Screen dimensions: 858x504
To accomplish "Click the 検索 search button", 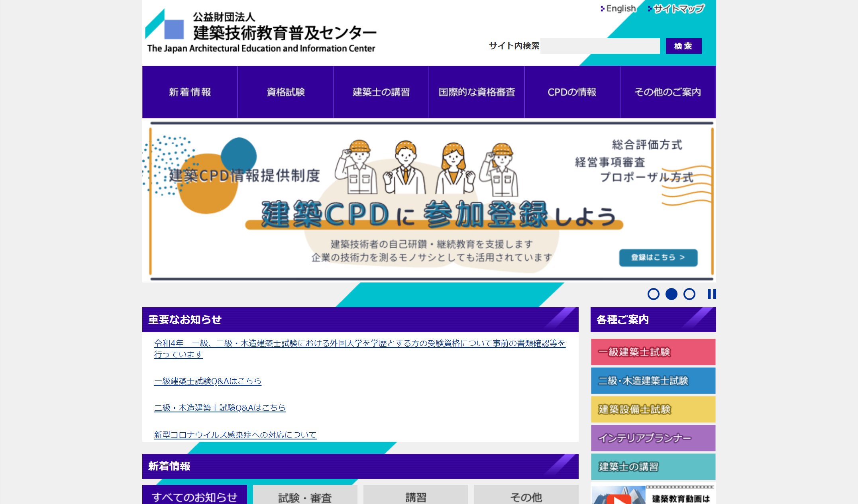I will click(x=683, y=46).
